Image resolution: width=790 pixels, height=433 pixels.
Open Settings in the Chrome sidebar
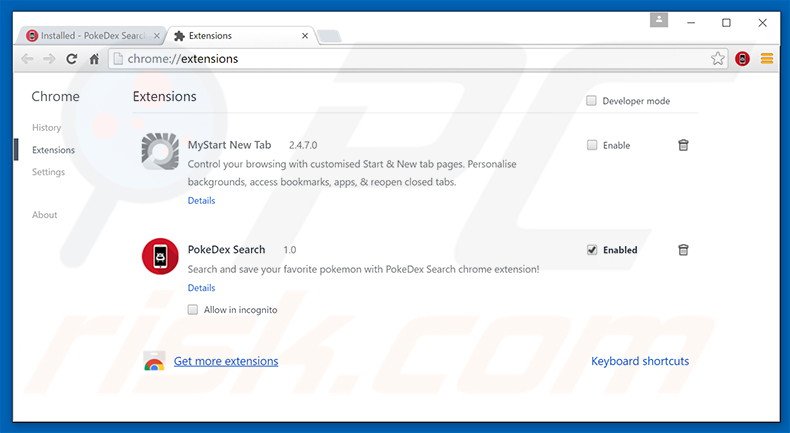tap(48, 172)
